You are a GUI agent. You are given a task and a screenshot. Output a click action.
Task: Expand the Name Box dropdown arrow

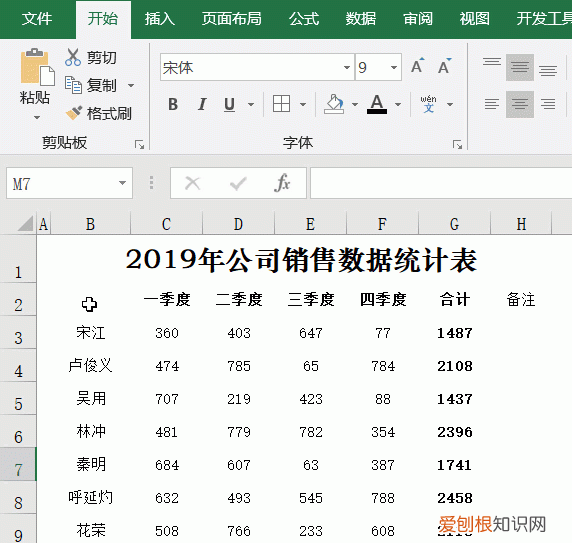(x=122, y=183)
